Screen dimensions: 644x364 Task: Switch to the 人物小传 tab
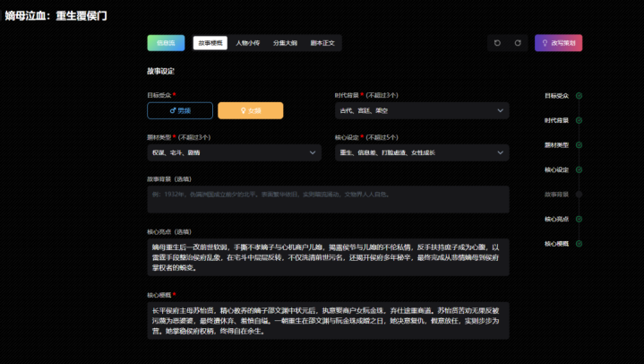click(248, 43)
